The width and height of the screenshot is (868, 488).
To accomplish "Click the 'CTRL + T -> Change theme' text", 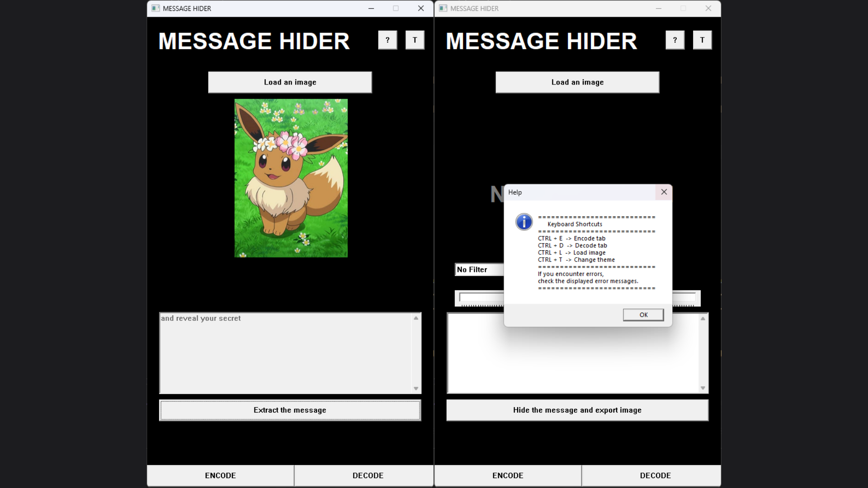I will click(576, 260).
